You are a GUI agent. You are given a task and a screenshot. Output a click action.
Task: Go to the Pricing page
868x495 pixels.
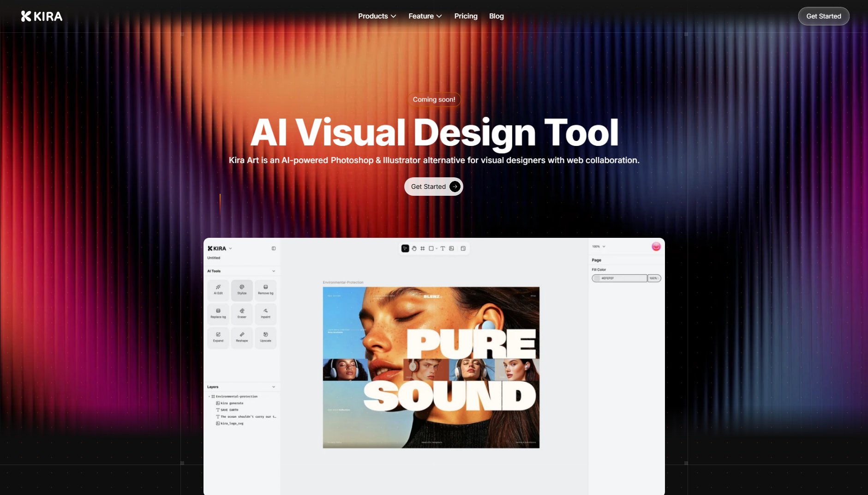[466, 16]
